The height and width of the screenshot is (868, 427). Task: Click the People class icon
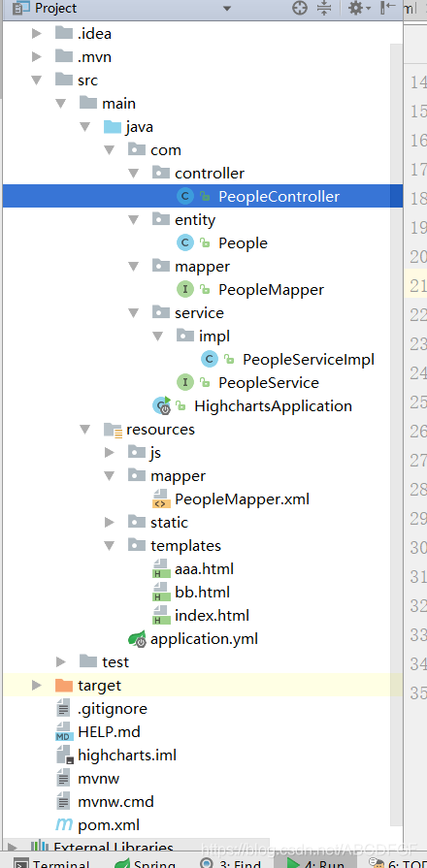tap(184, 242)
